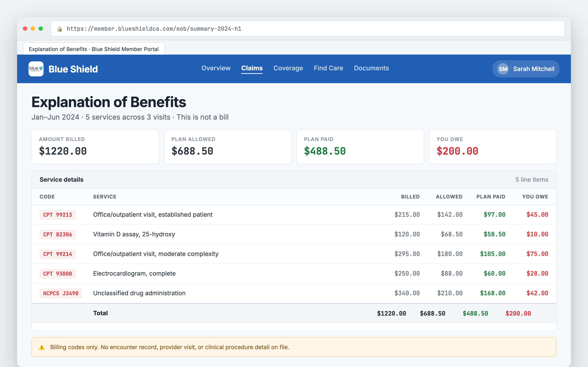Open the Coverage section

coord(288,68)
